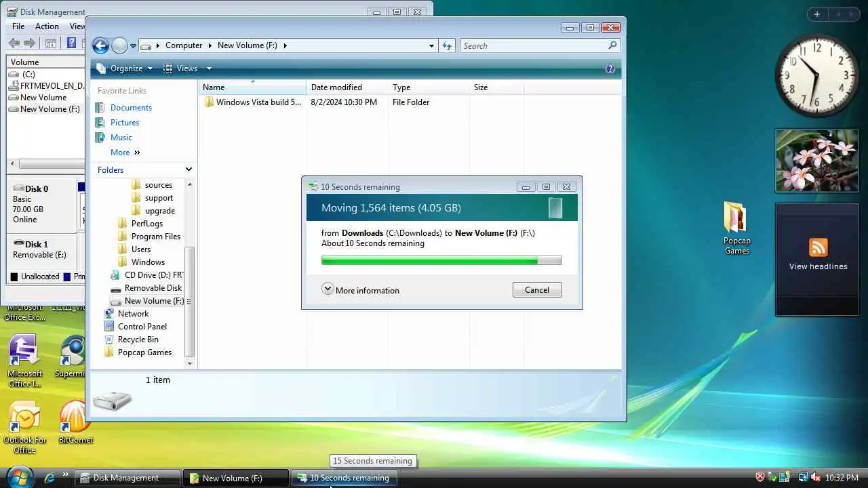Sort by Size column header
This screenshot has height=488, width=868.
[x=497, y=87]
